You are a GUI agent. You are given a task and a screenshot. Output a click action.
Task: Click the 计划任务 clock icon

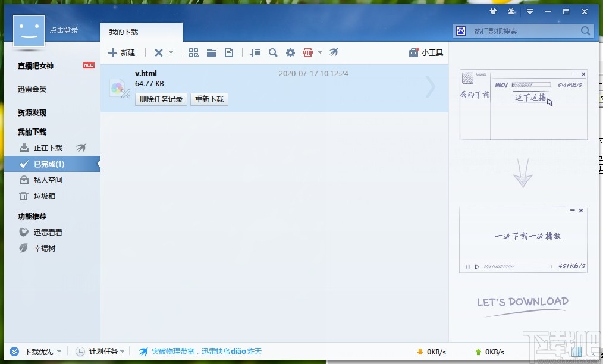pyautogui.click(x=80, y=352)
